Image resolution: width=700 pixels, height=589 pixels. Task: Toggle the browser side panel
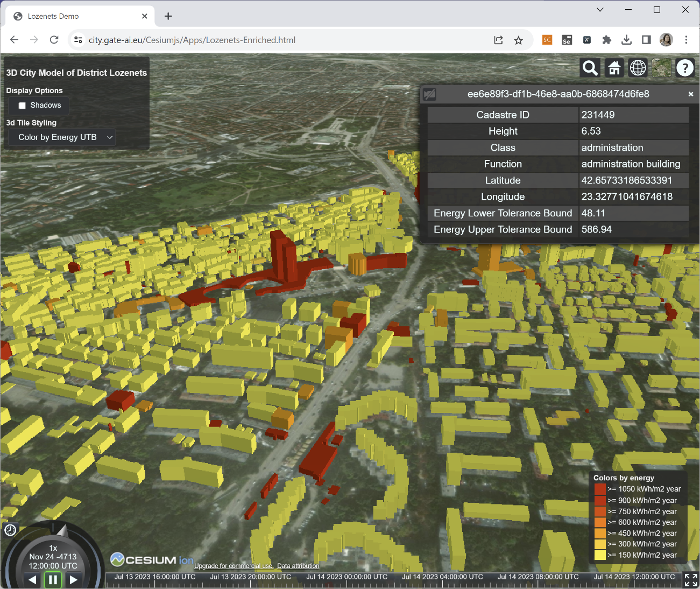click(646, 40)
